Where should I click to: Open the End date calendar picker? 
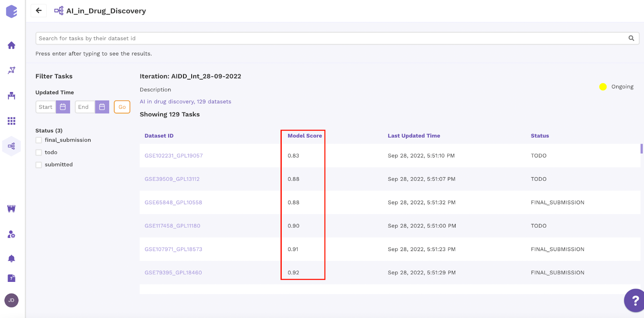[102, 107]
